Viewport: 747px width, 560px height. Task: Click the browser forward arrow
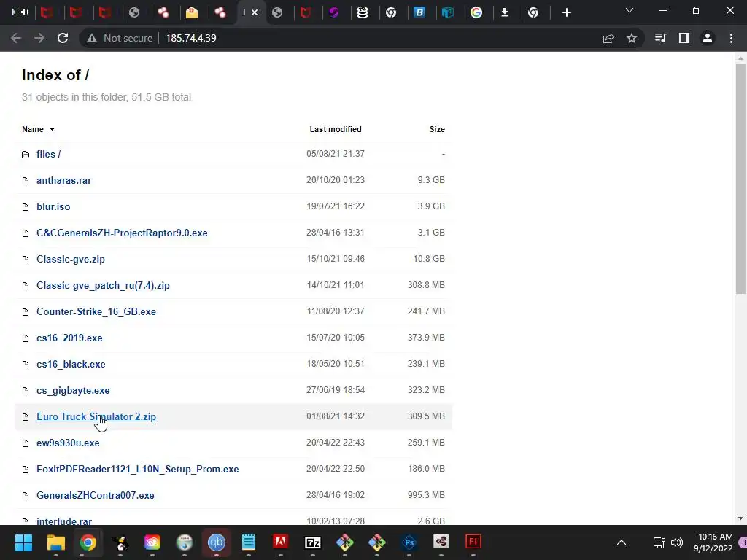39,38
